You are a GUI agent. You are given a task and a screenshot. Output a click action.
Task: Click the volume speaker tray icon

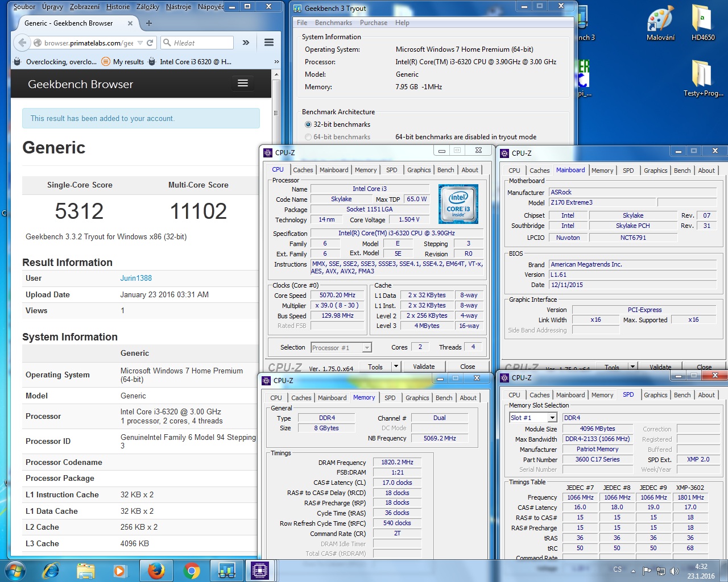(x=675, y=571)
